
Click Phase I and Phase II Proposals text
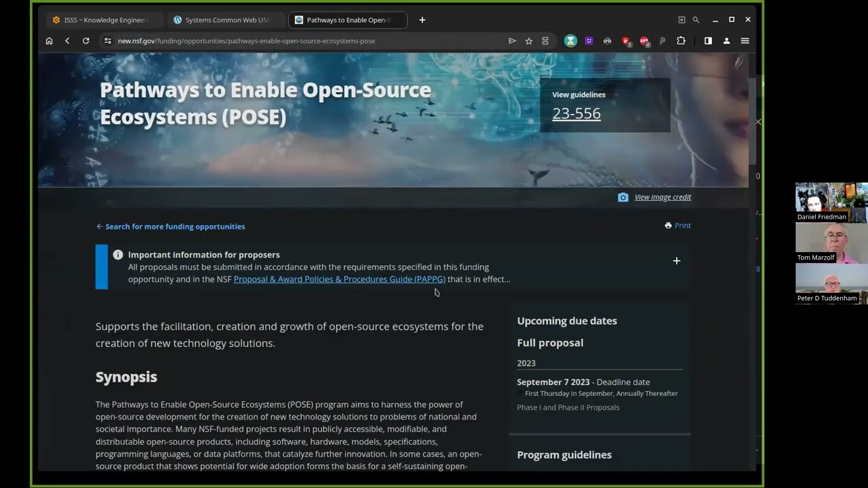(568, 407)
